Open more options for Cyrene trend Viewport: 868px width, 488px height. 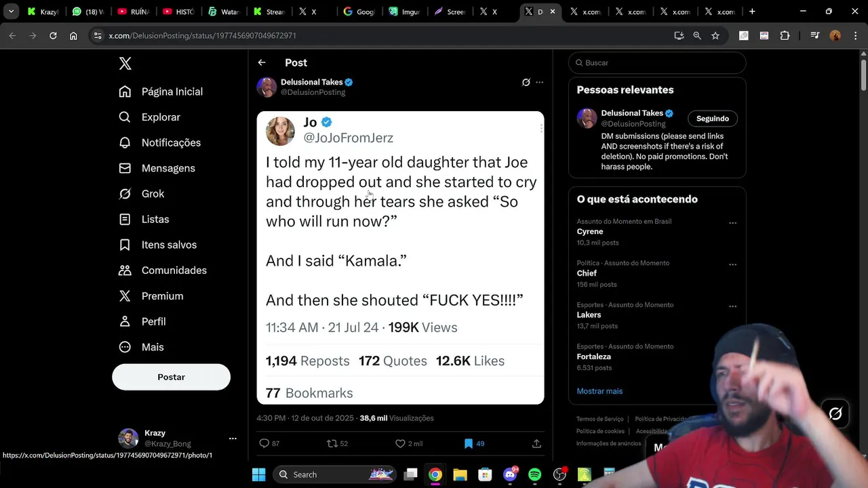pos(732,223)
